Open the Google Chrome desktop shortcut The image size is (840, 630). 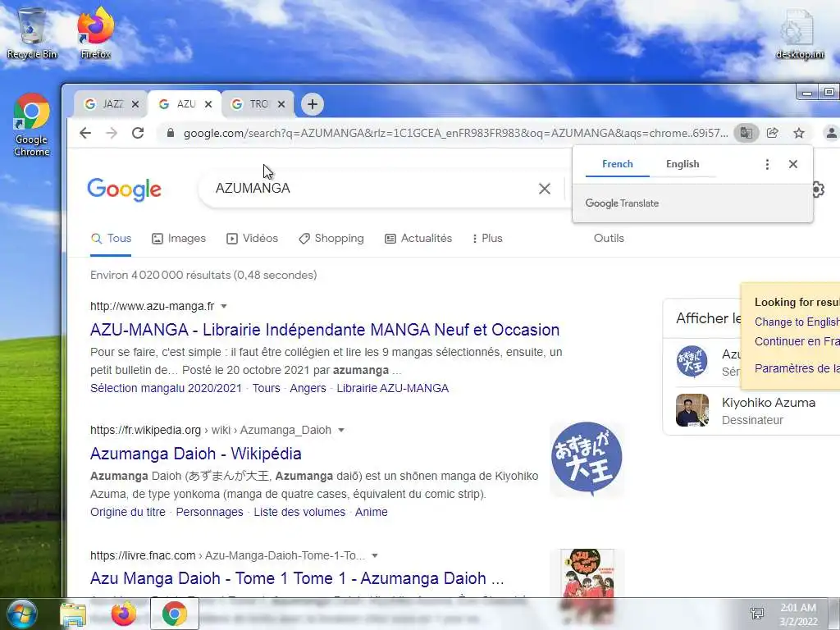click(x=32, y=125)
